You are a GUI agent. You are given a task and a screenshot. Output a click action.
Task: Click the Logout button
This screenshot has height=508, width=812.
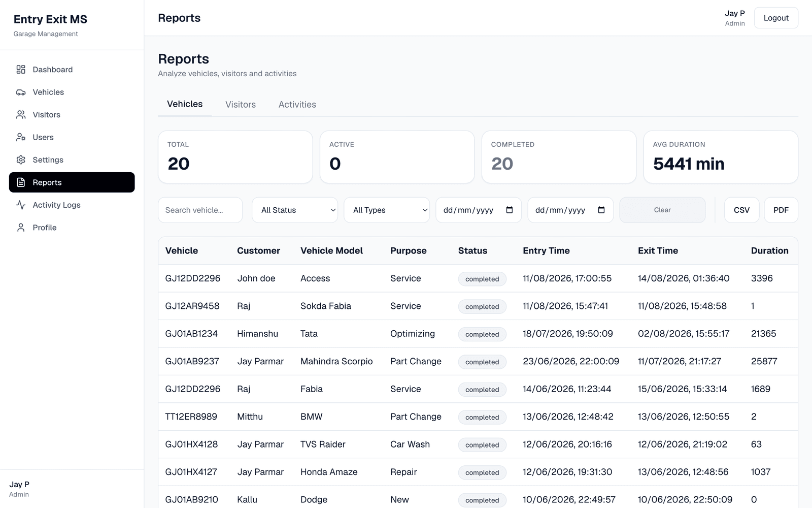776,18
